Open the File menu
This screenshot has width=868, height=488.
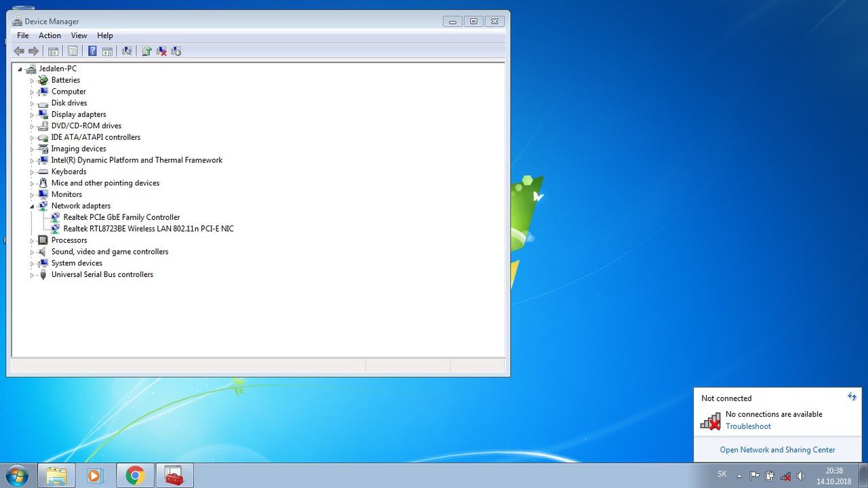tap(23, 35)
